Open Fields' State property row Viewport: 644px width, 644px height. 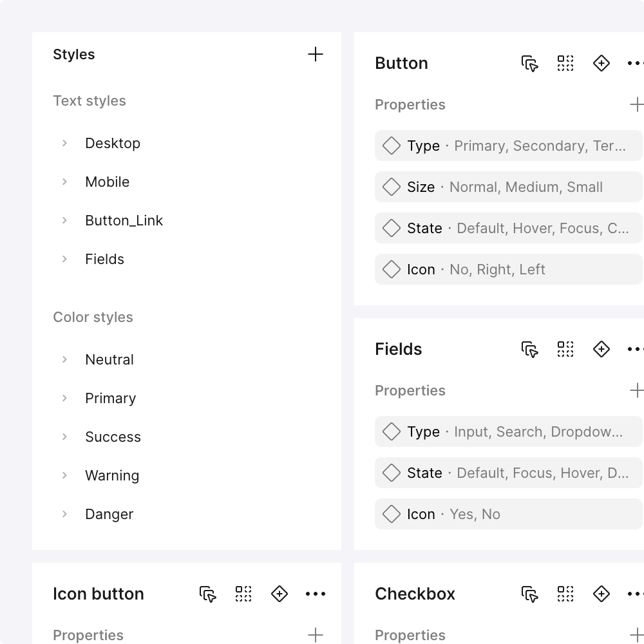pyautogui.click(x=508, y=473)
